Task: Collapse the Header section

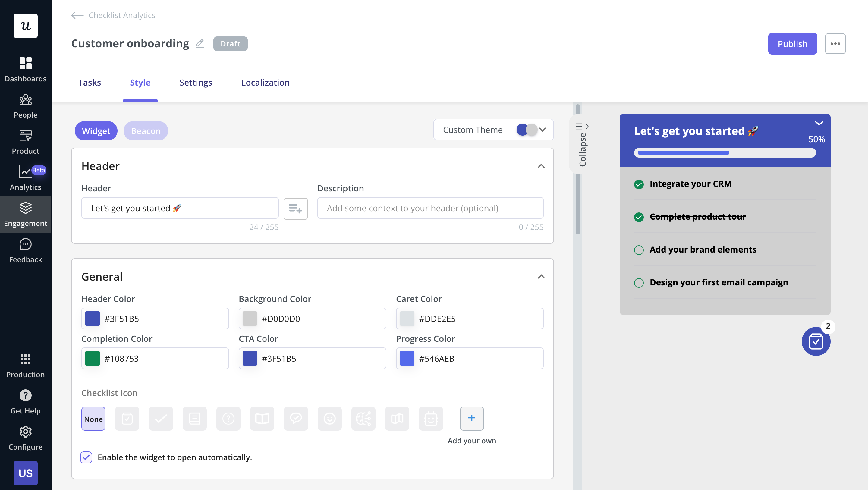Action: (x=541, y=166)
